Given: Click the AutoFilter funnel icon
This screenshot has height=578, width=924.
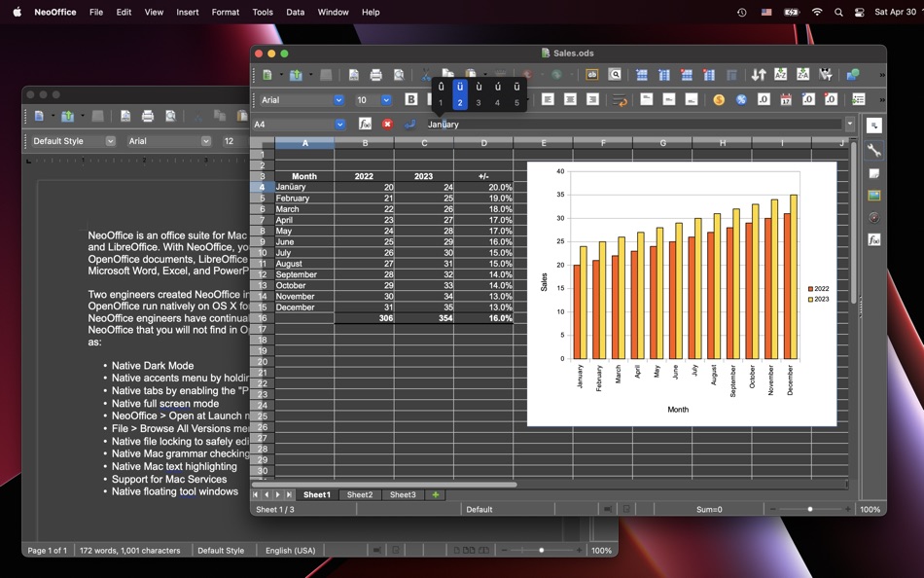Looking at the screenshot, I should tap(826, 74).
